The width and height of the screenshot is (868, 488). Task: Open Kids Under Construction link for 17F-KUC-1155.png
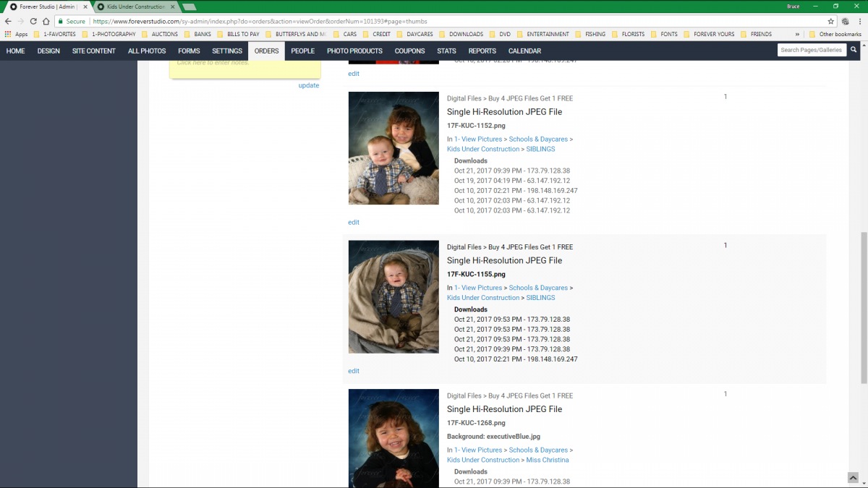coord(483,298)
